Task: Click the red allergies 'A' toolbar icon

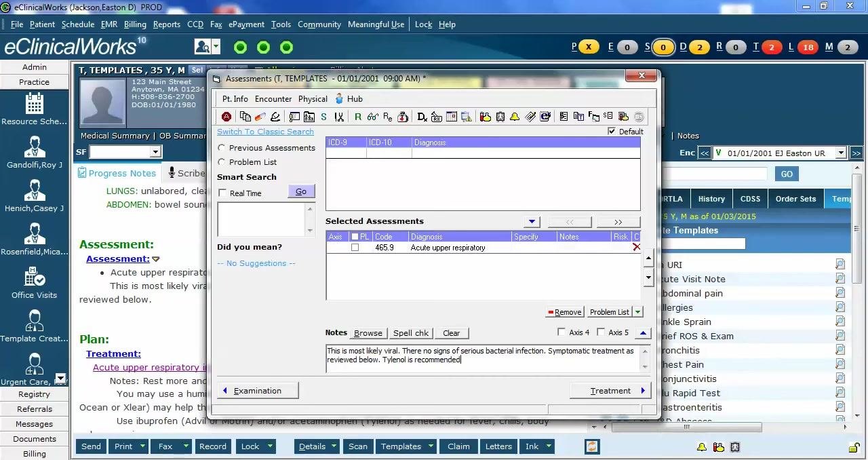Action: [x=226, y=117]
